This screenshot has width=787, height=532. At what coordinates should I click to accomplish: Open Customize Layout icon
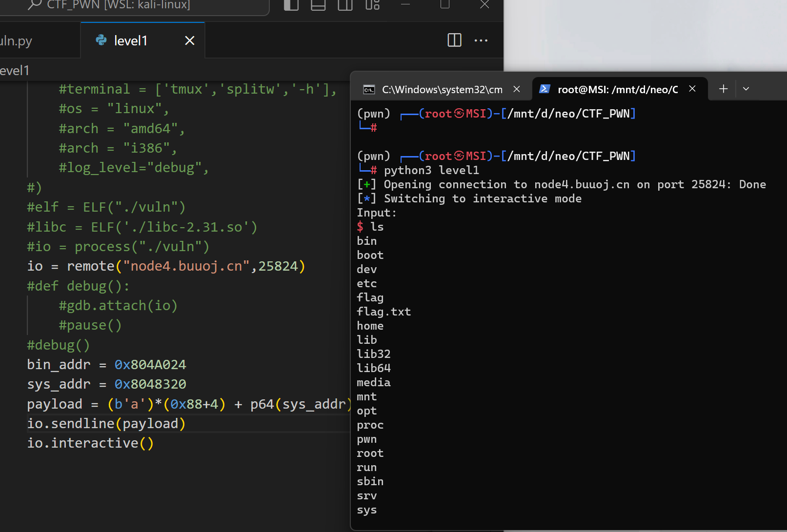[x=372, y=4]
